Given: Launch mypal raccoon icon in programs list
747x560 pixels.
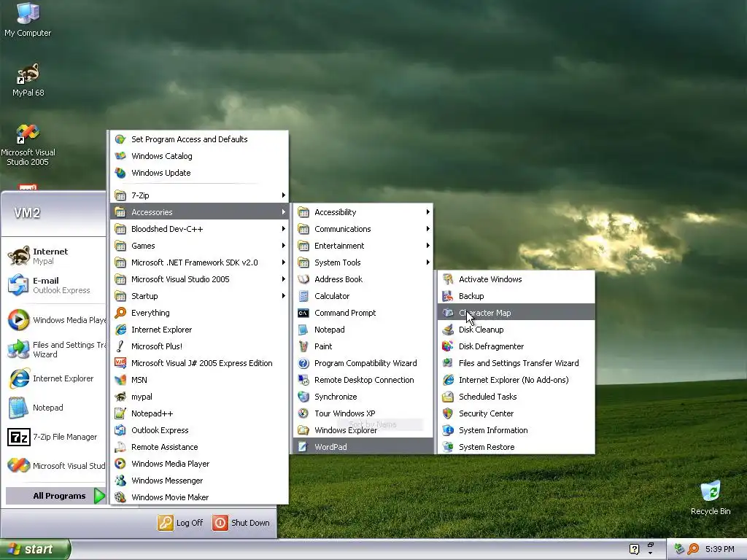Looking at the screenshot, I should click(120, 397).
